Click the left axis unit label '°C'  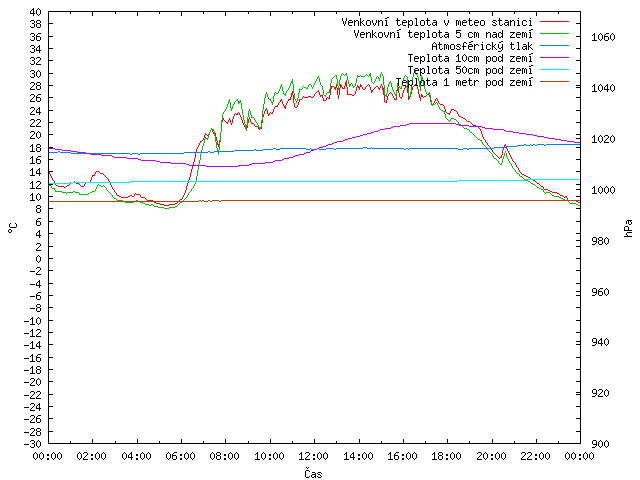(x=13, y=228)
